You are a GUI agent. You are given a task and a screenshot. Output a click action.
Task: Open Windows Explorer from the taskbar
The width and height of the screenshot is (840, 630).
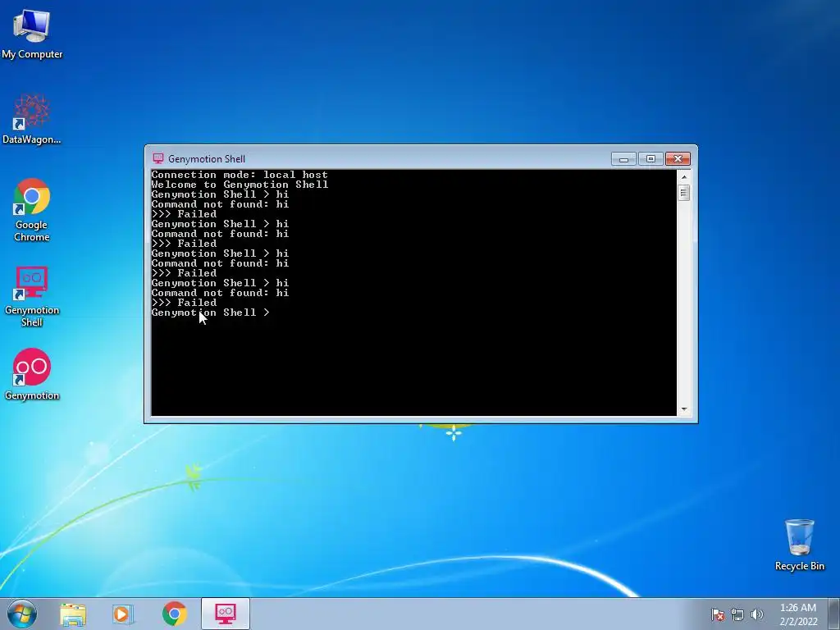coord(73,614)
